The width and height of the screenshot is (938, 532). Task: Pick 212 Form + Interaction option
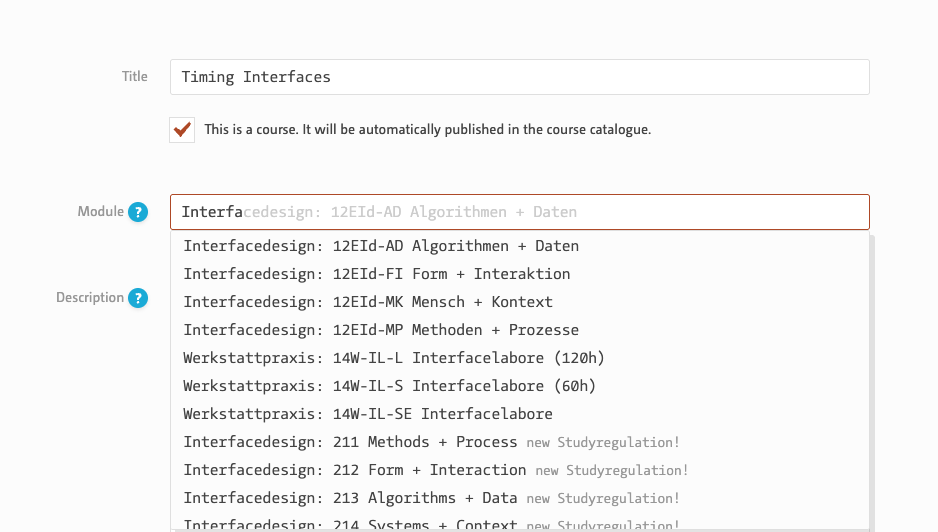point(519,470)
